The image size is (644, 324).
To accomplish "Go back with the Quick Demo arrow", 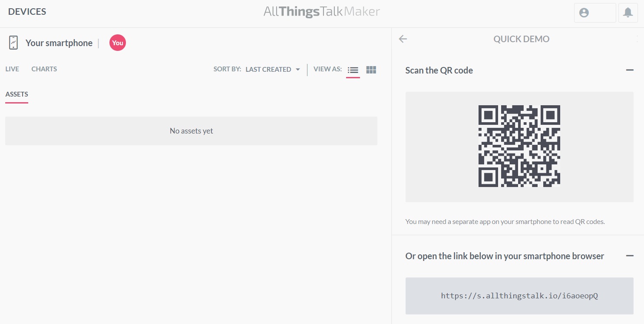I will [403, 39].
